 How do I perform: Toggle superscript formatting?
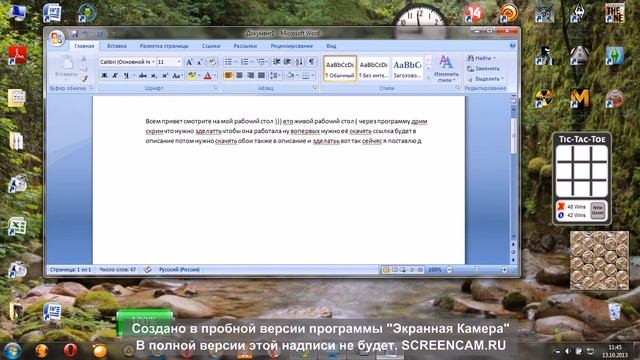[164, 76]
